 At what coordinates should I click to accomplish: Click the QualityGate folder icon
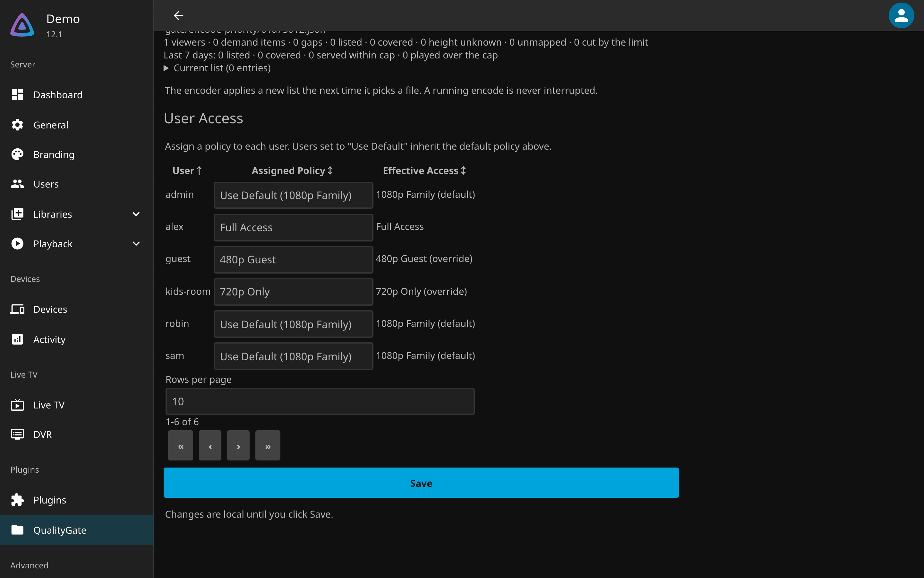[17, 530]
